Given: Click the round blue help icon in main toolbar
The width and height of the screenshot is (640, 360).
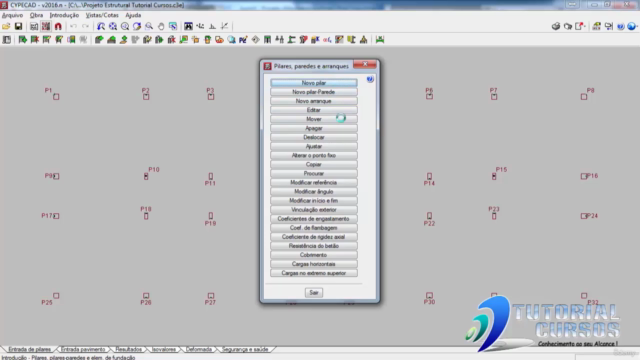Looking at the screenshot, I should coord(620,26).
